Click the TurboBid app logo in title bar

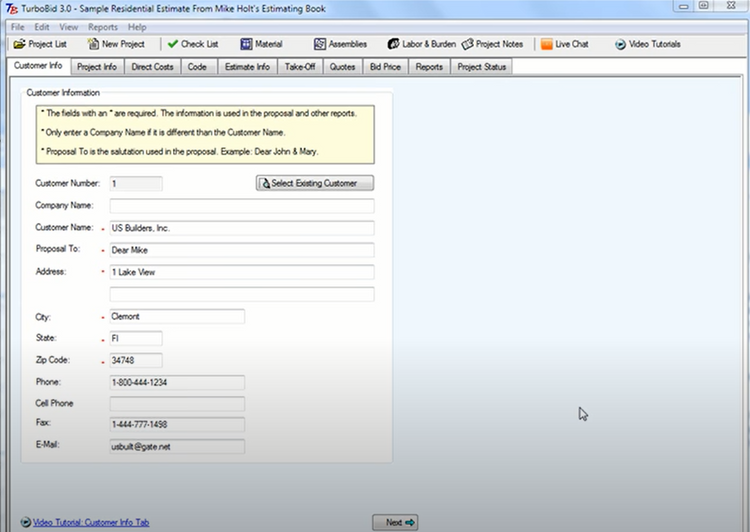(11, 9)
